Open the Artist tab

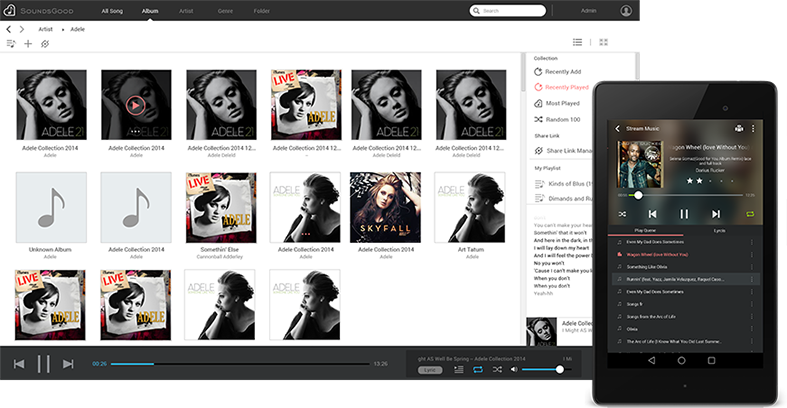pyautogui.click(x=186, y=11)
